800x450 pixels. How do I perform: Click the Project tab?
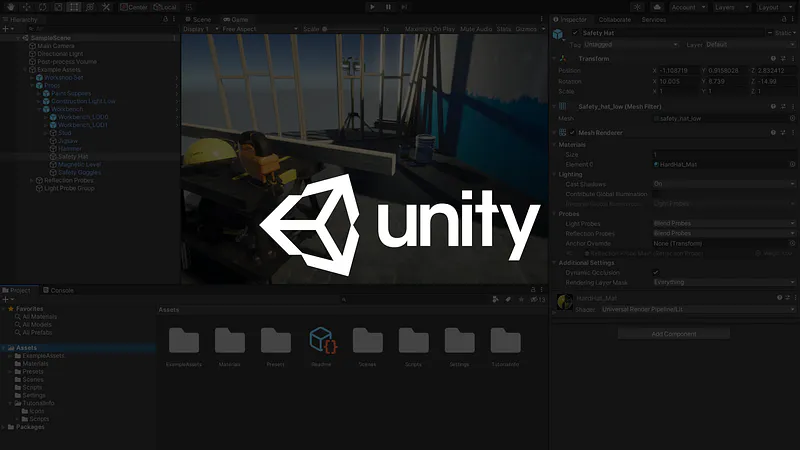coord(16,290)
